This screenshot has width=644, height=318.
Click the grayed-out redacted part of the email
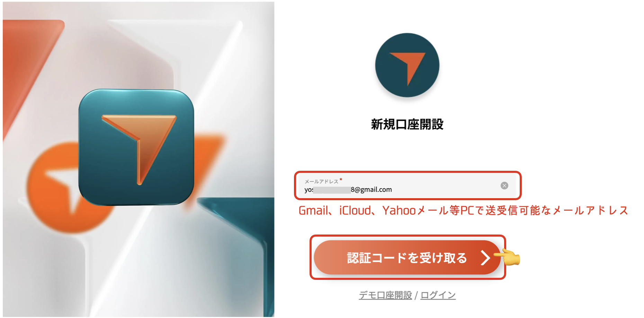(332, 190)
